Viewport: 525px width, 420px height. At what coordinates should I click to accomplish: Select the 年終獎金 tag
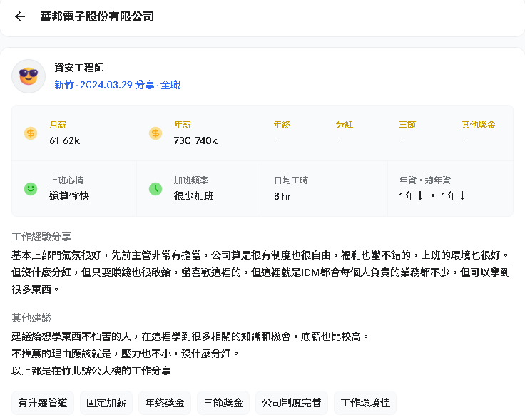point(165,403)
